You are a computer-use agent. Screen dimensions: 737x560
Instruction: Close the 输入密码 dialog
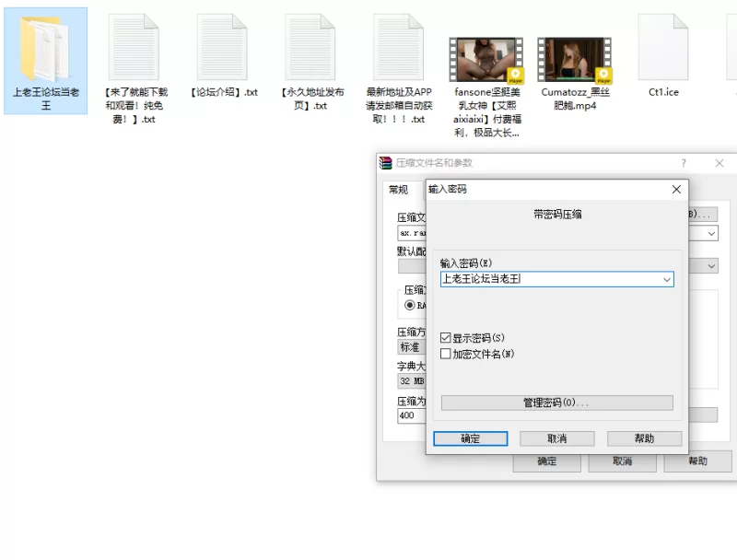pyautogui.click(x=676, y=190)
